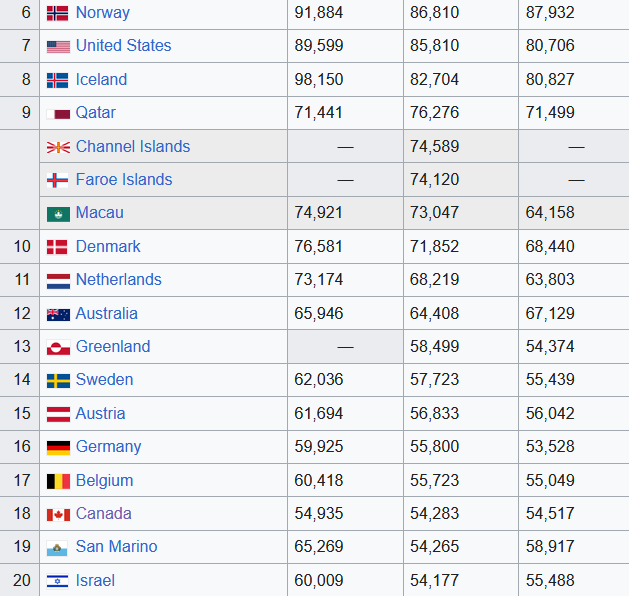This screenshot has width=629, height=596.
Task: Select the value 85,810 in United States row
Action: click(x=434, y=45)
